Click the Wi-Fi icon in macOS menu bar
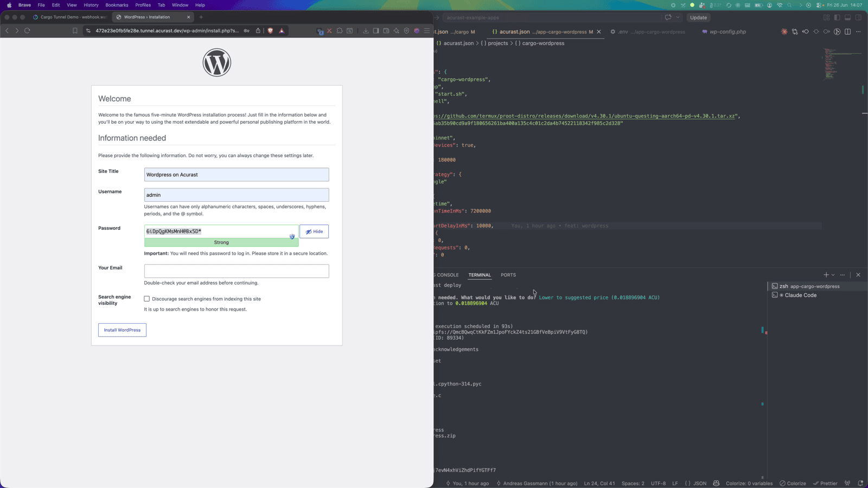868x488 pixels. (780, 5)
